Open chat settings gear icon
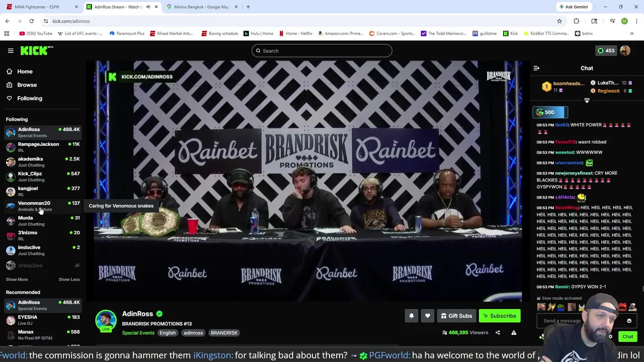644x362 pixels. click(x=610, y=337)
